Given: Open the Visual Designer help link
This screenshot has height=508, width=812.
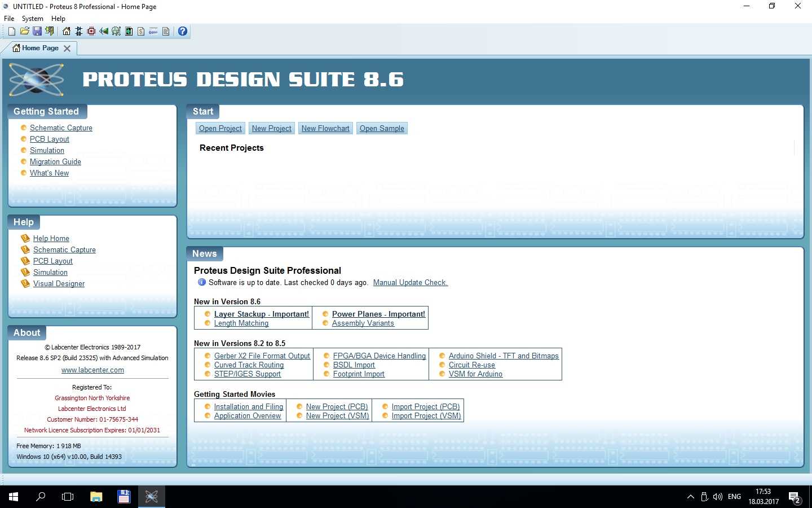Looking at the screenshot, I should tap(59, 284).
